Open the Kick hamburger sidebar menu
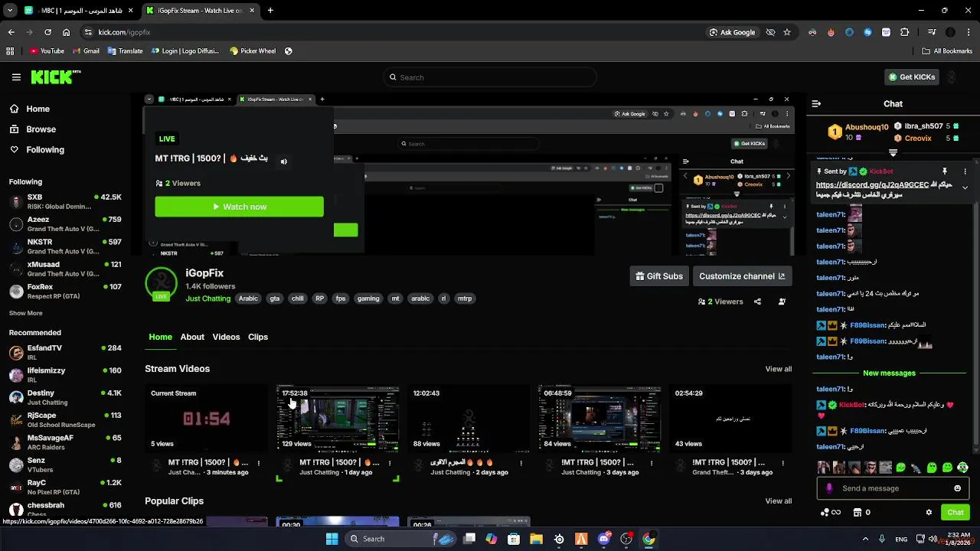The height and width of the screenshot is (551, 980). point(16,77)
